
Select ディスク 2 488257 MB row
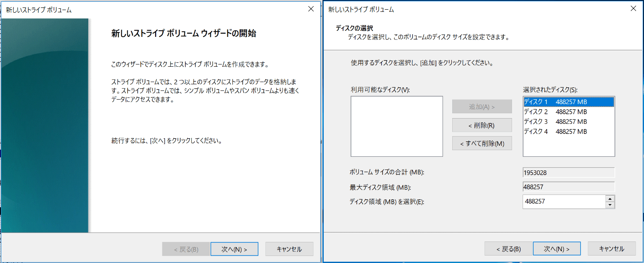(x=568, y=112)
